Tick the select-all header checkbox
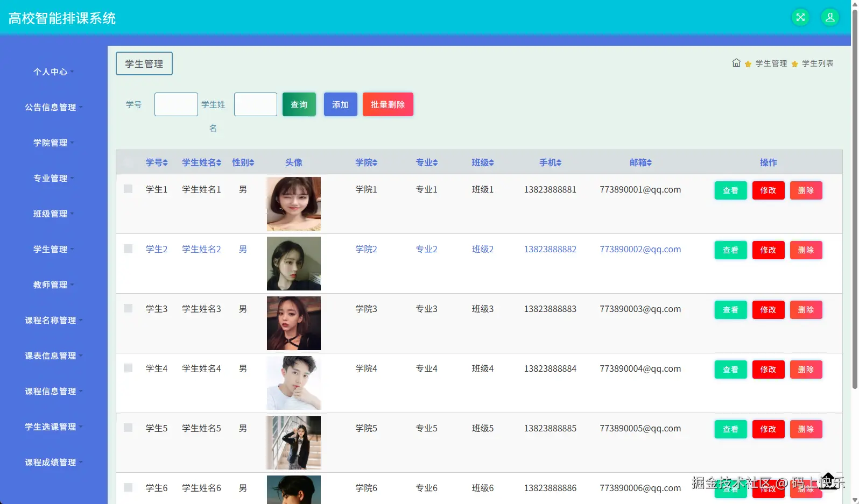859x504 pixels. click(128, 162)
